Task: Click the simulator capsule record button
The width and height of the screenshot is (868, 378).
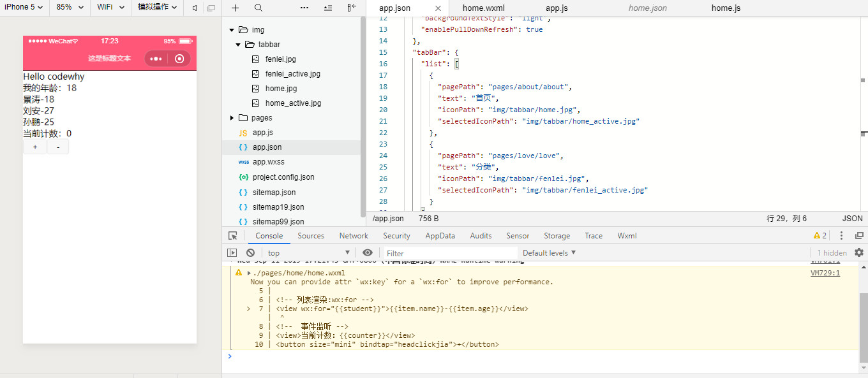Action: [179, 59]
